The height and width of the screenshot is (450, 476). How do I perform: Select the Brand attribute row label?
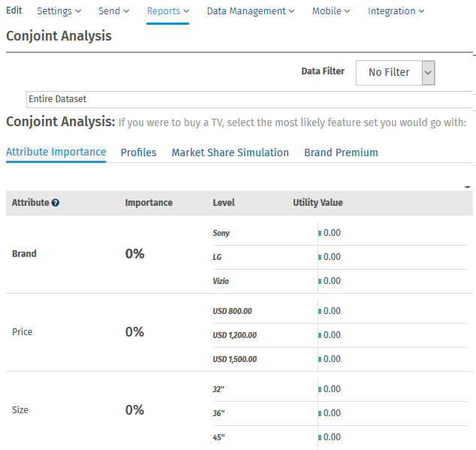point(24,254)
